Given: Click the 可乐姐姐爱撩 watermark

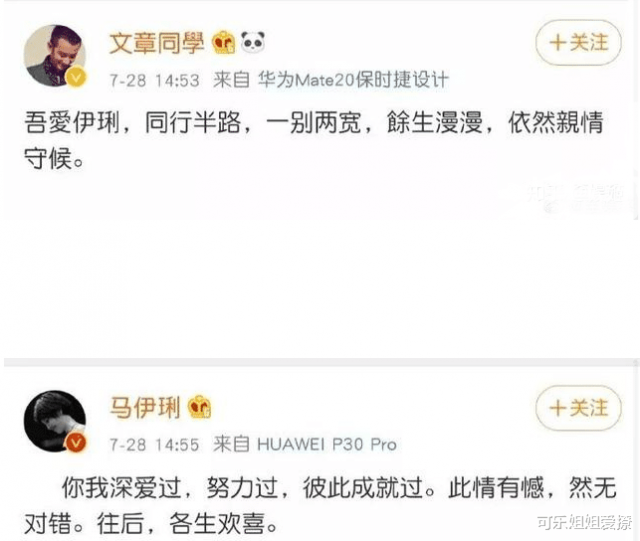Looking at the screenshot, I should coord(584,523).
